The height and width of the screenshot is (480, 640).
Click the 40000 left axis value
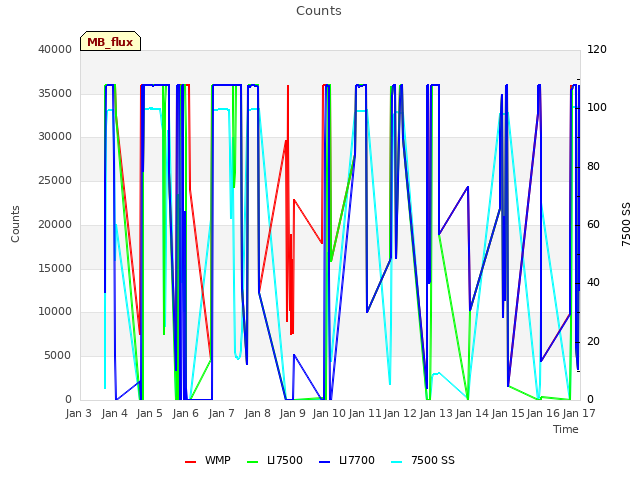click(55, 49)
